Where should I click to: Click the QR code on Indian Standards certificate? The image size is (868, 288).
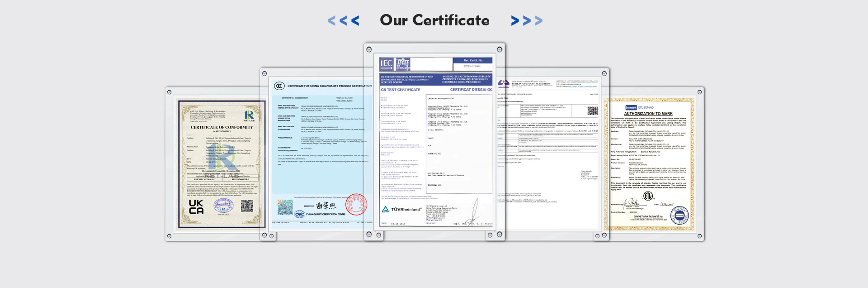coord(593,111)
